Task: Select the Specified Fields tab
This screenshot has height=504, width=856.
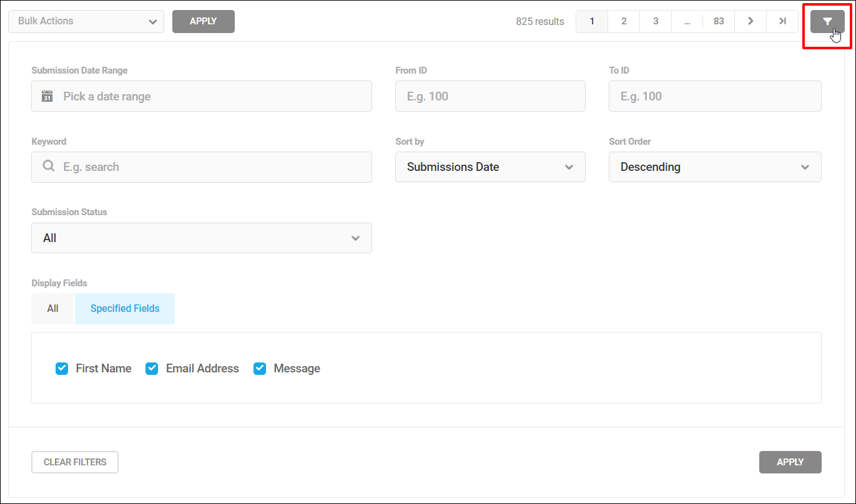Action: pos(125,309)
